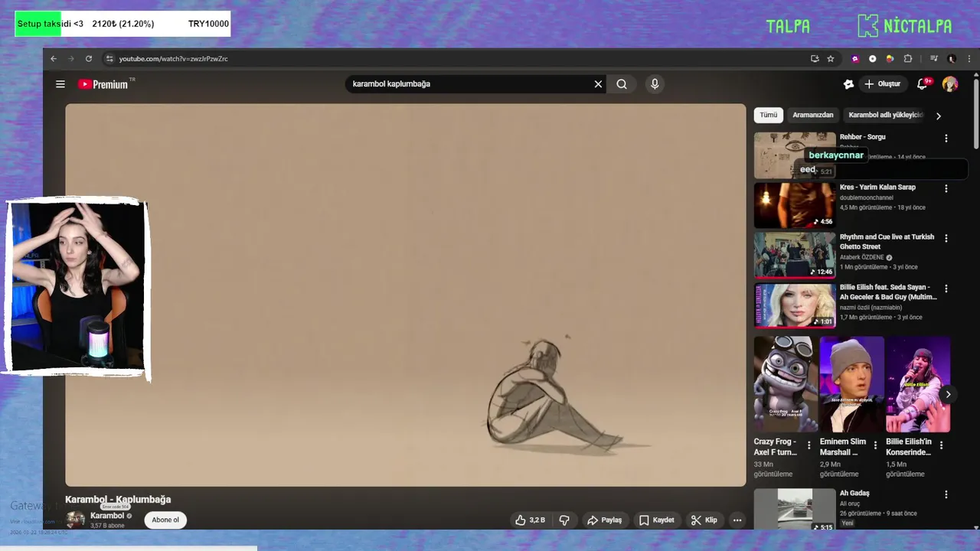The width and height of the screenshot is (980, 551).
Task: Click the video player area
Action: point(405,295)
